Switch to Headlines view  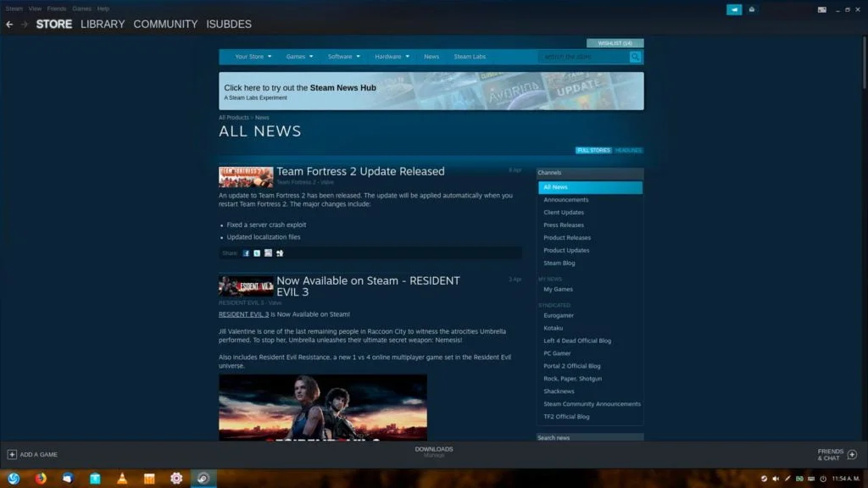point(628,151)
